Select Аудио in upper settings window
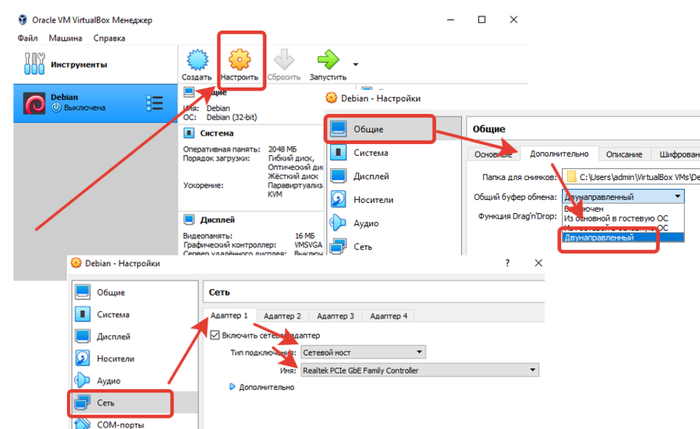This screenshot has height=429, width=700. (x=366, y=223)
